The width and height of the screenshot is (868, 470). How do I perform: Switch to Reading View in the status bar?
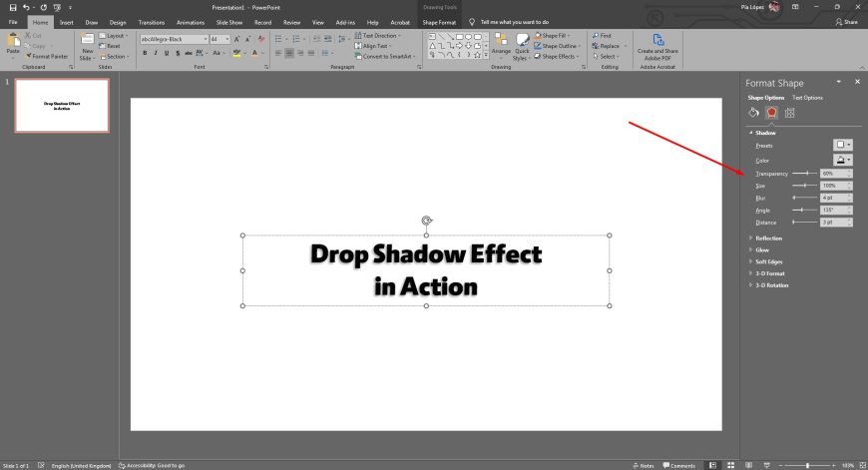click(x=748, y=466)
